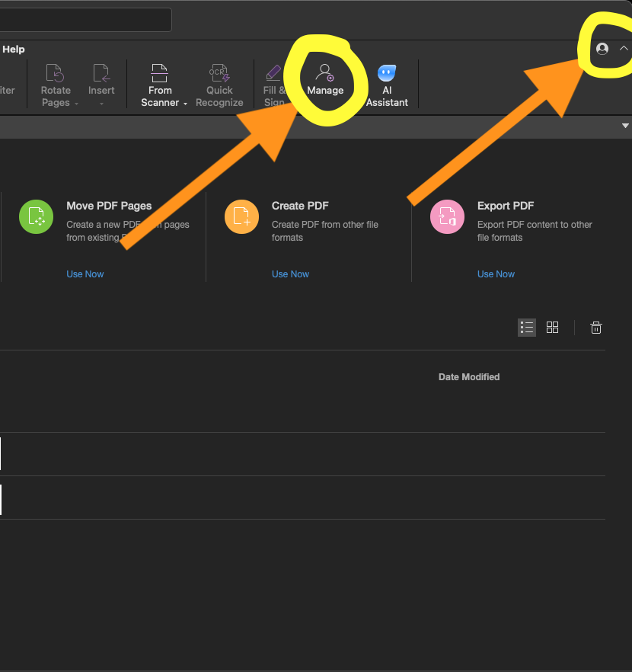
Task: Collapse the ribbon with the chevron arrow
Action: [624, 49]
